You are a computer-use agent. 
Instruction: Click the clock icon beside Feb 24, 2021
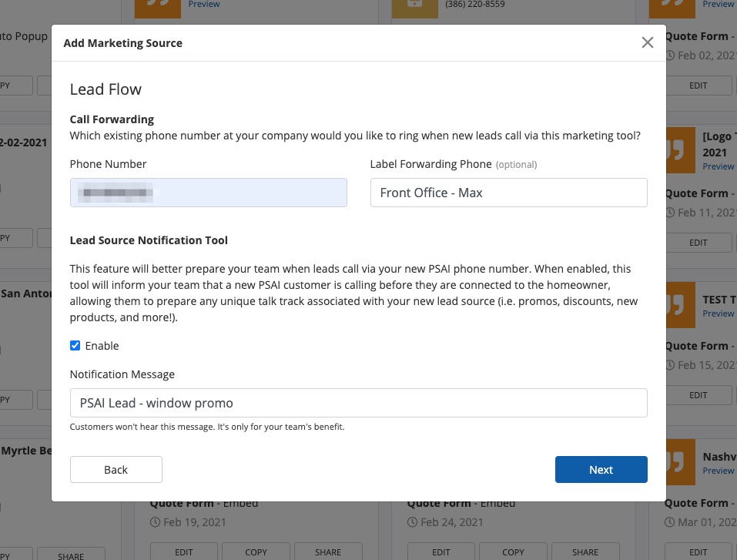[412, 522]
